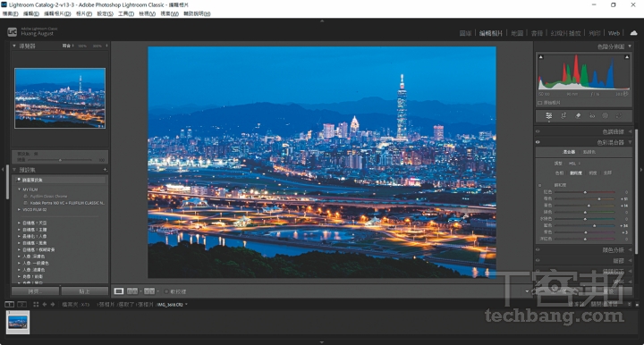
Task: Click targeted adjustment tool in saturation section
Action: coord(540,185)
